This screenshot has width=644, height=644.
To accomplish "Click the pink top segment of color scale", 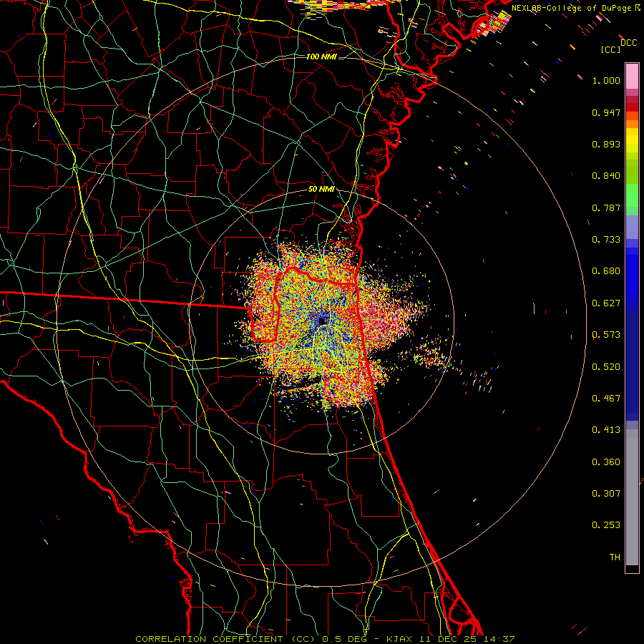I will [632, 76].
